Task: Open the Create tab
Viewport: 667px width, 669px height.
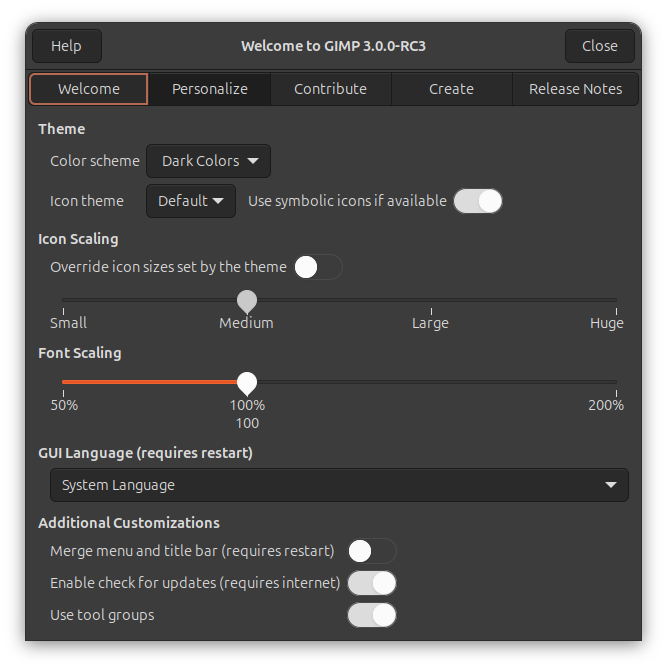Action: [x=451, y=89]
